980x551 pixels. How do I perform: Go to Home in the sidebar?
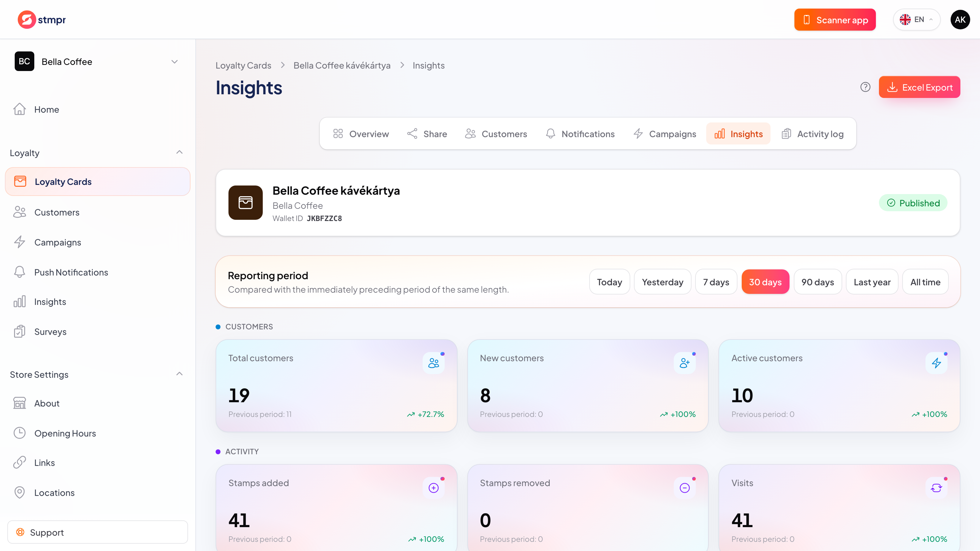click(x=97, y=109)
